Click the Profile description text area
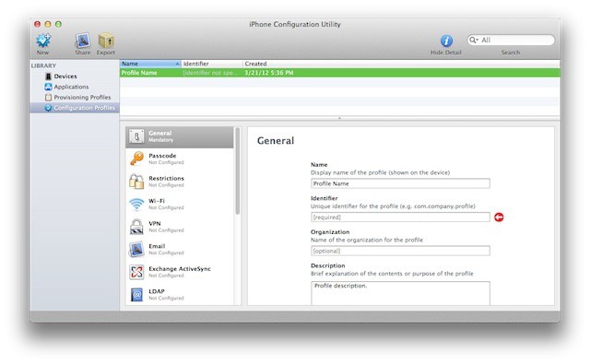Image resolution: width=590 pixels, height=364 pixels. pyautogui.click(x=400, y=293)
